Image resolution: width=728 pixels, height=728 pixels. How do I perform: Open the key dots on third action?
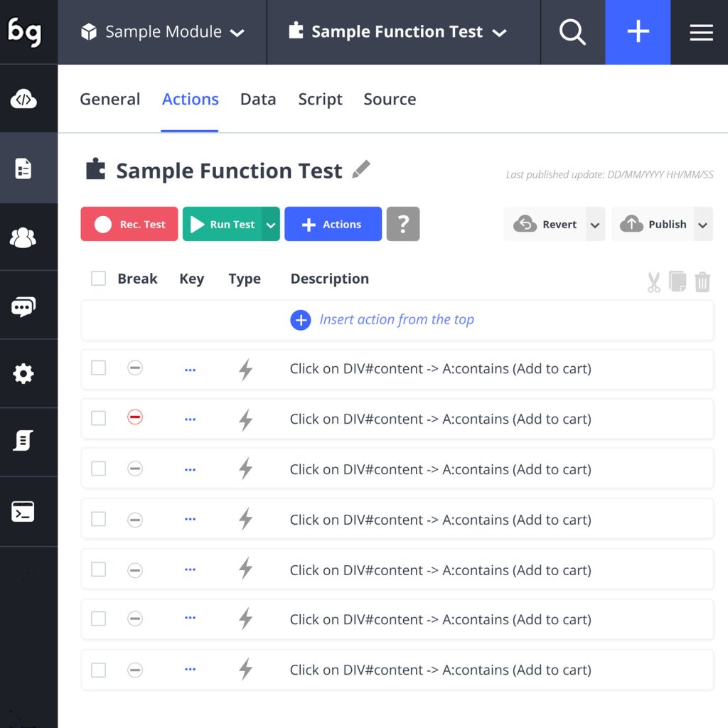coord(190,469)
